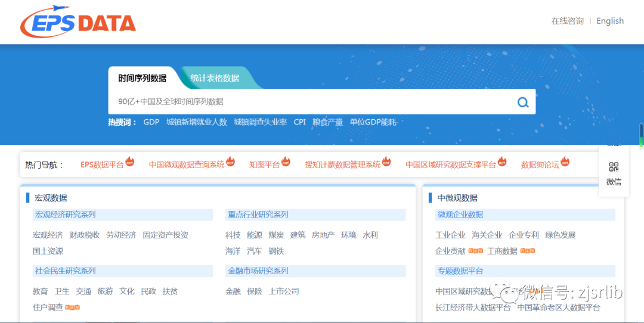Image resolution: width=644 pixels, height=323 pixels.
Task: Click the HOT flame beside 知图平台
Action: coord(286,161)
